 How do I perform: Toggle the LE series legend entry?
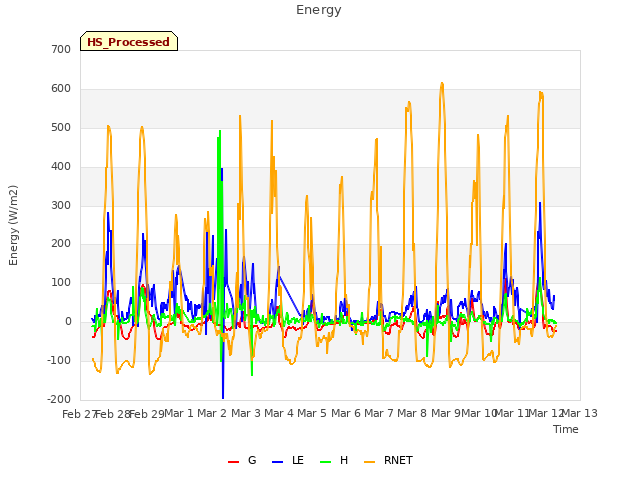(x=288, y=460)
